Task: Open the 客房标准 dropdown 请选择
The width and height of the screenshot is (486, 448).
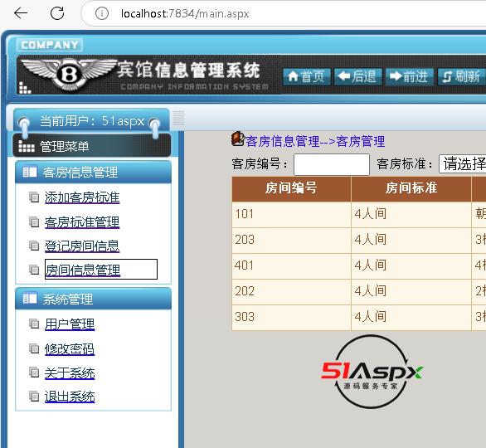Action: [463, 163]
